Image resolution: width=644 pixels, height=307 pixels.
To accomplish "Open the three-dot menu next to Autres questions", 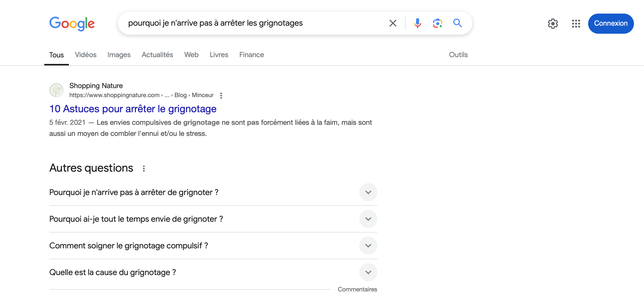I will [144, 168].
